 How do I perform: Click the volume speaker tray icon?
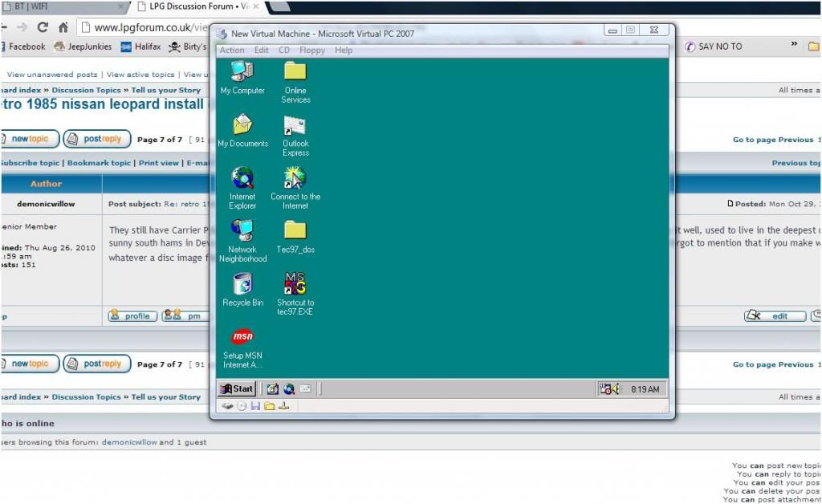tap(616, 388)
